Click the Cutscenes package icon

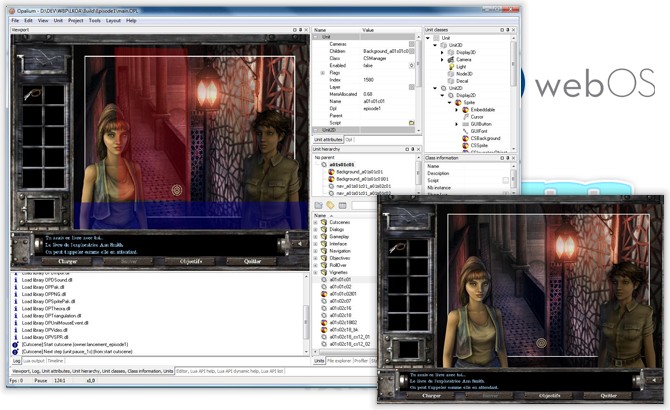pos(324,222)
